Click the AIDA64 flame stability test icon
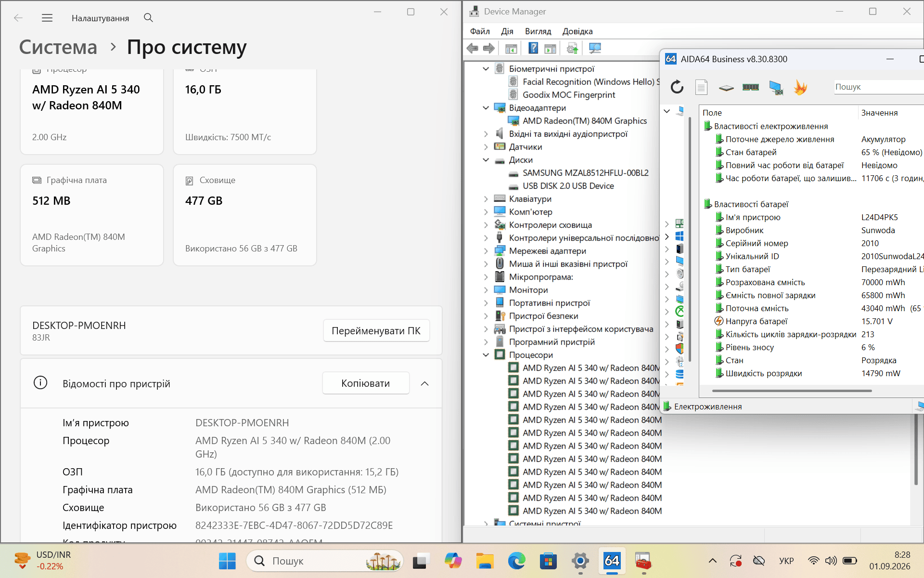 (800, 87)
